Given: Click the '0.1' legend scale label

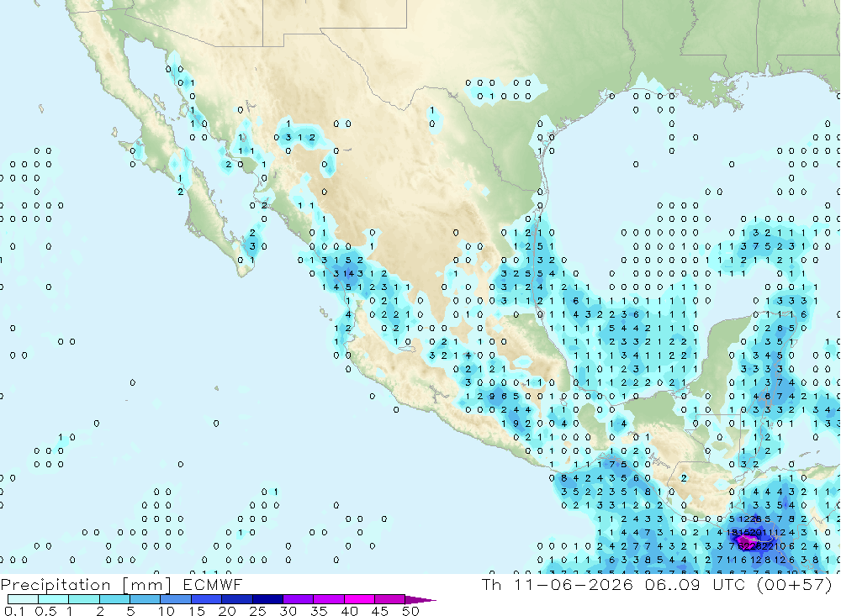Looking at the screenshot, I should click(14, 611).
